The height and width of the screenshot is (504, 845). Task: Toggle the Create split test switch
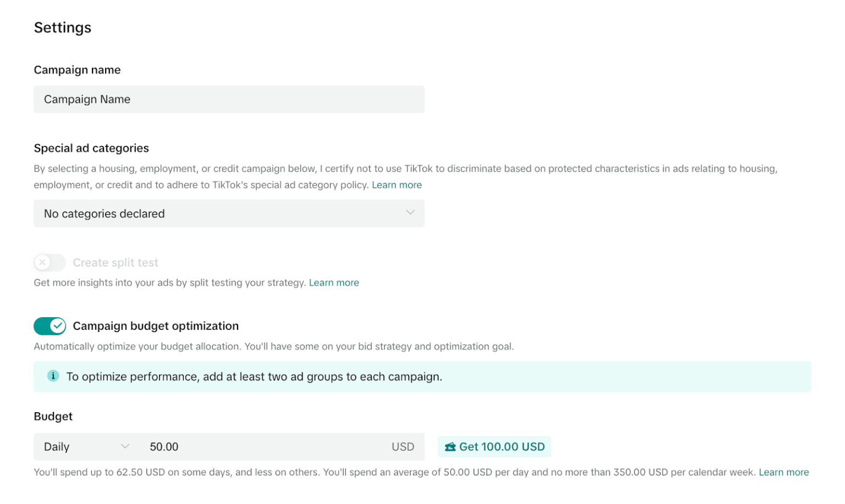pos(50,263)
